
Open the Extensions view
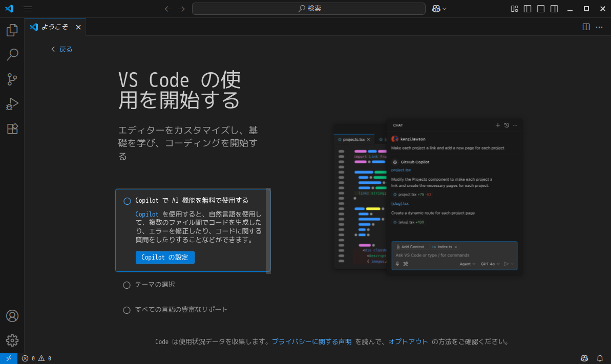[12, 129]
